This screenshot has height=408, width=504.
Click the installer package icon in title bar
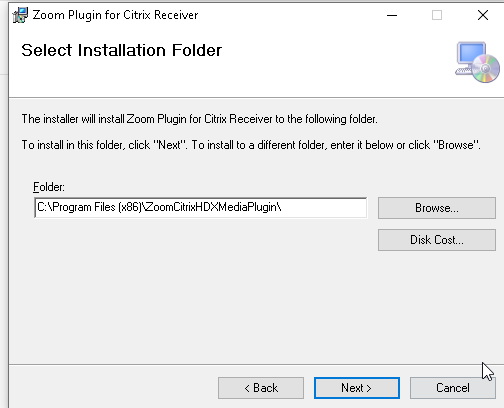pos(20,15)
